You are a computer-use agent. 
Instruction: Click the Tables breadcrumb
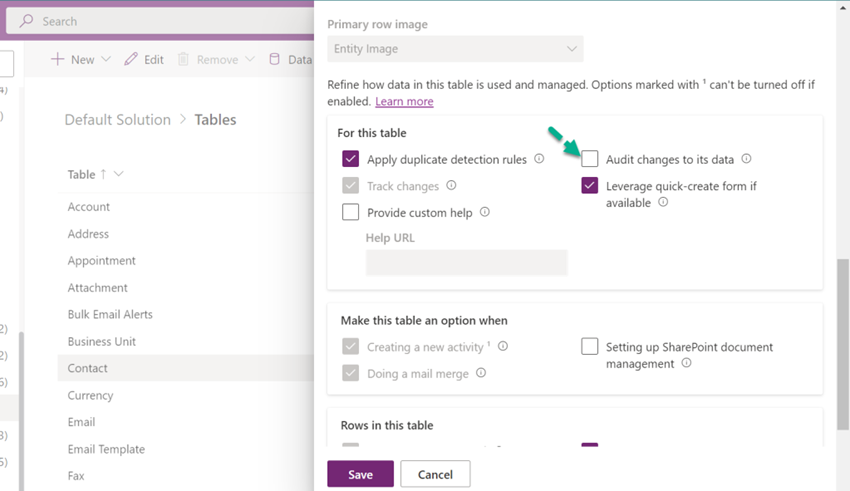click(x=215, y=120)
